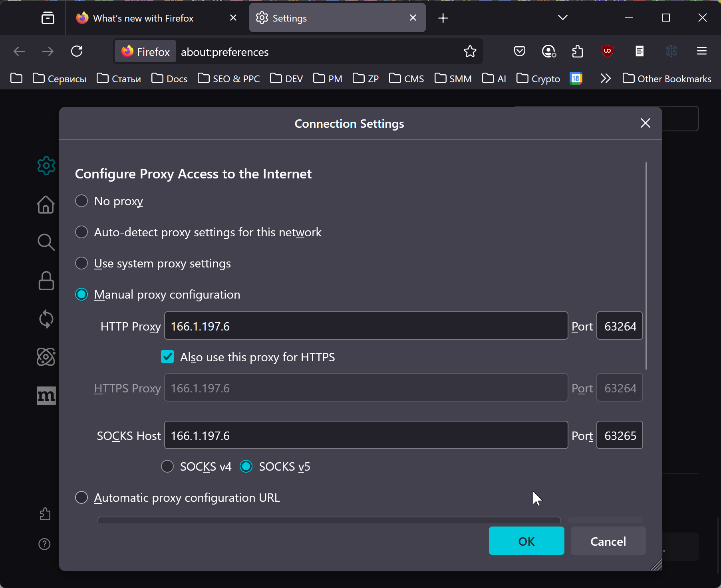
Task: Open the PM bookmarks folder
Action: coord(328,78)
